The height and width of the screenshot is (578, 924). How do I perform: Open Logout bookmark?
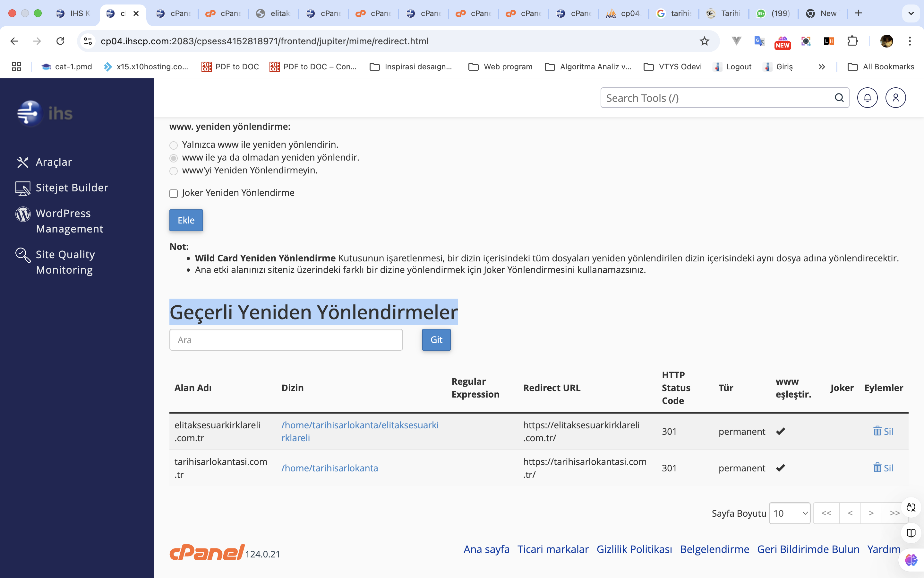[x=732, y=66]
